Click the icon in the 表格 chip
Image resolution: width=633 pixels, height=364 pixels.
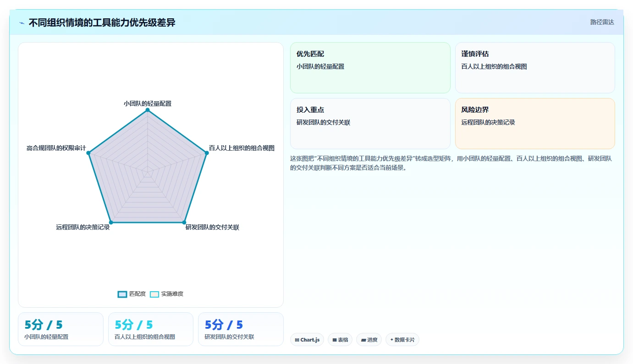tap(335, 340)
